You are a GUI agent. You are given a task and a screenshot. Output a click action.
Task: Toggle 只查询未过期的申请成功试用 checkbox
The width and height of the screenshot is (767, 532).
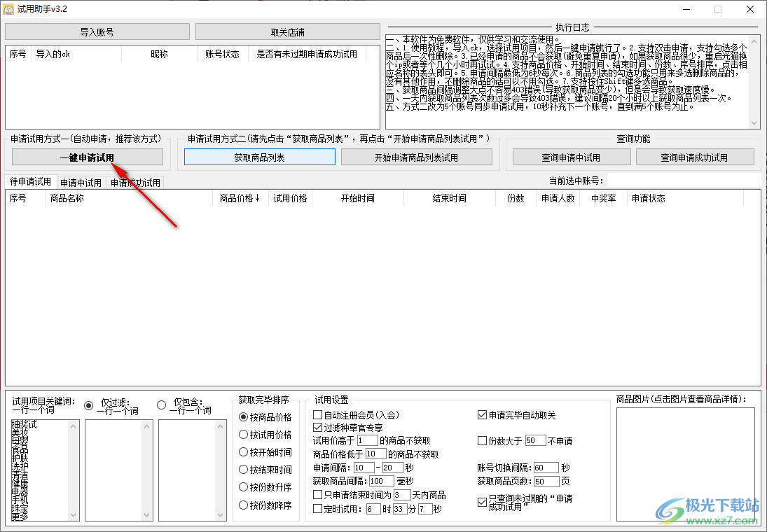coord(482,502)
